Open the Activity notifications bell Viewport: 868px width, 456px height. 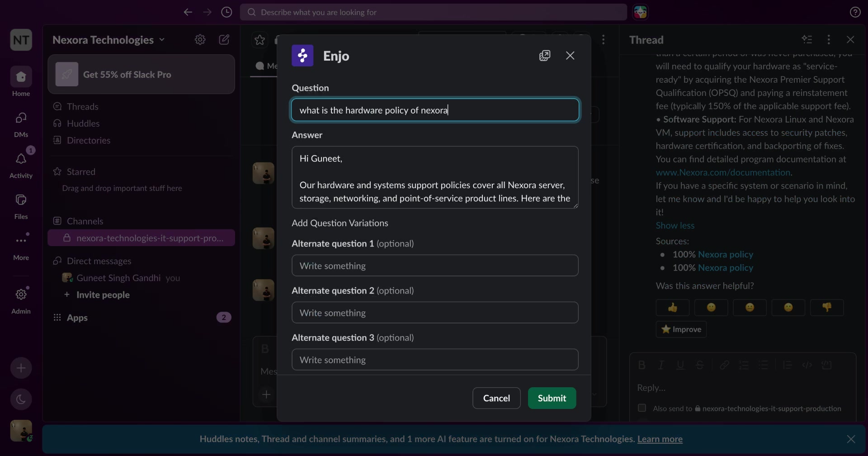click(21, 164)
